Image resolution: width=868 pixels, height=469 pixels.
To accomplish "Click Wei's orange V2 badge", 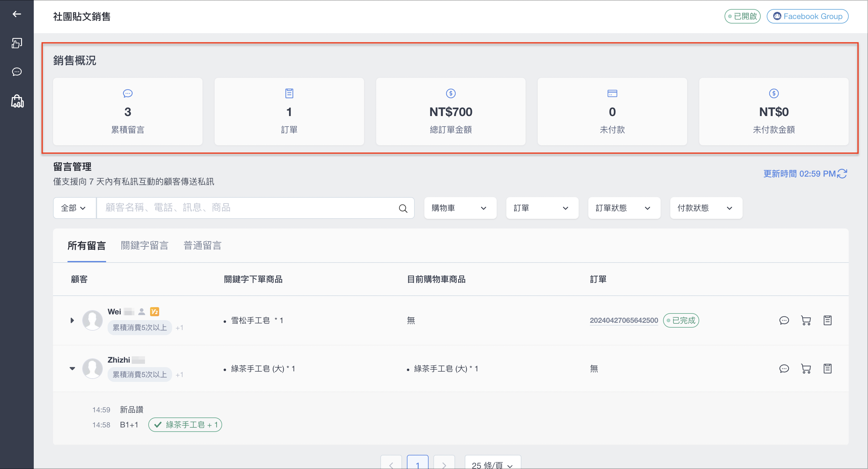I will pos(154,312).
